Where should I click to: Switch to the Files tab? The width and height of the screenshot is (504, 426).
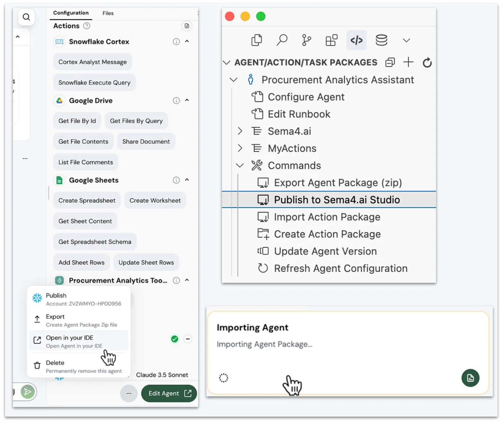[108, 13]
